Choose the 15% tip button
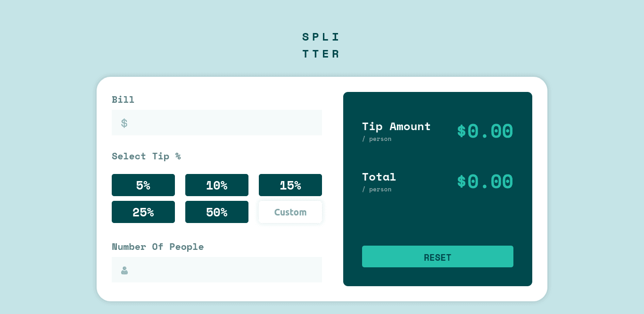 tap(290, 185)
